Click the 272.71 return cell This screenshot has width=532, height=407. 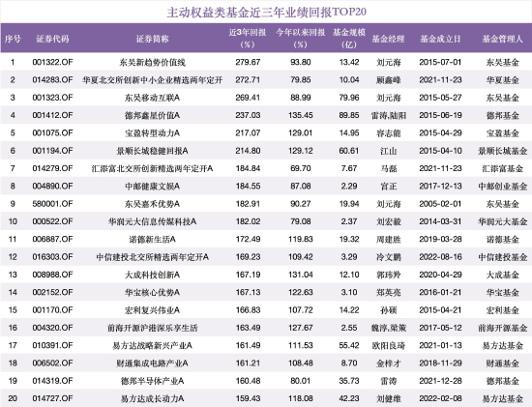coord(248,79)
